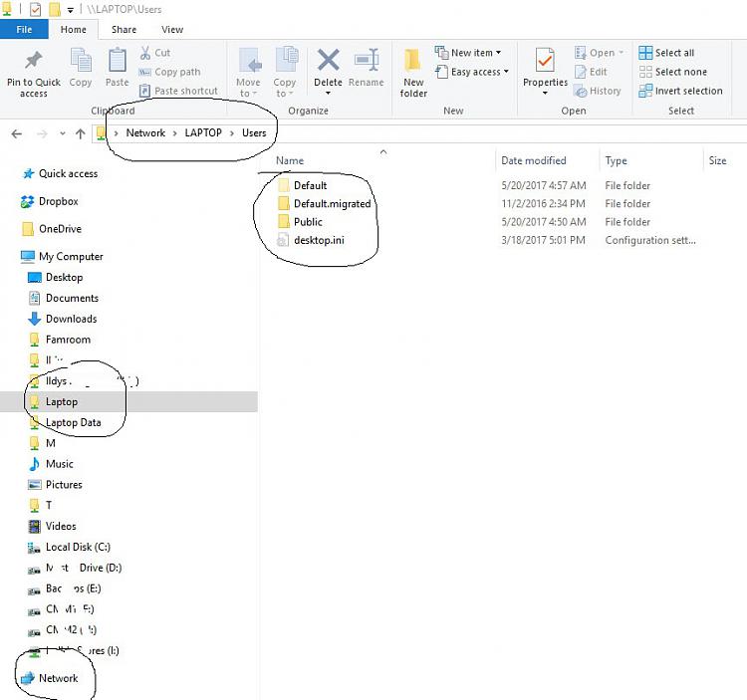
Task: Click the Pin to Quick access icon
Action: [x=33, y=61]
